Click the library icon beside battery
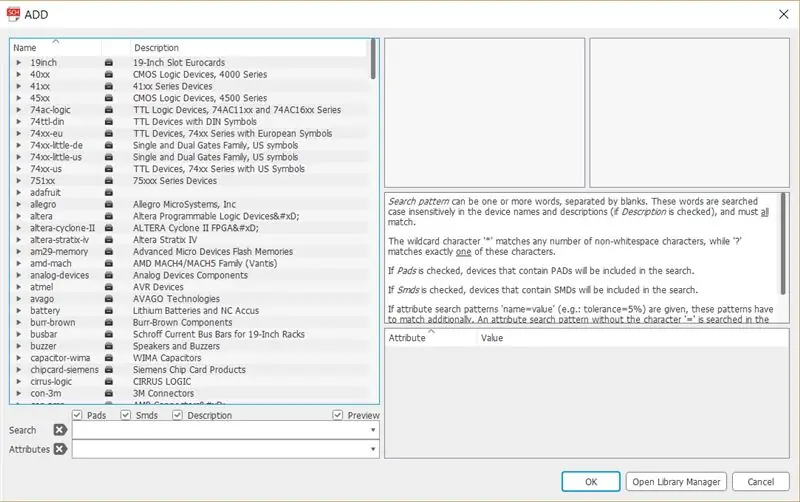The width and height of the screenshot is (800, 502). click(109, 311)
